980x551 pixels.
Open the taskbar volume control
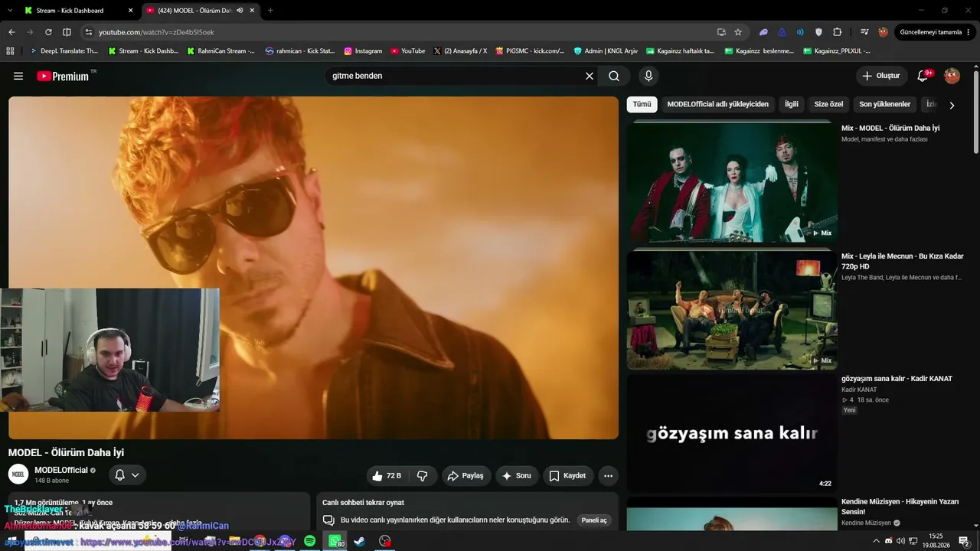pyautogui.click(x=900, y=541)
